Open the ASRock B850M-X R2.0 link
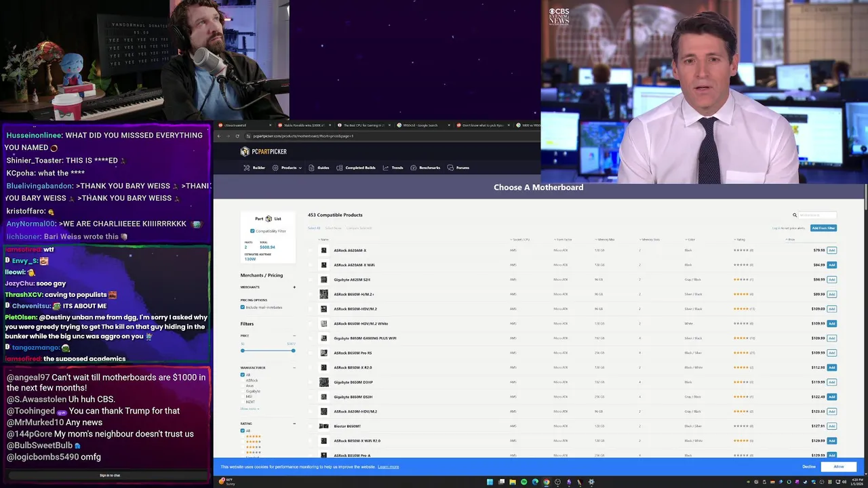Image resolution: width=868 pixels, height=488 pixels. [353, 367]
